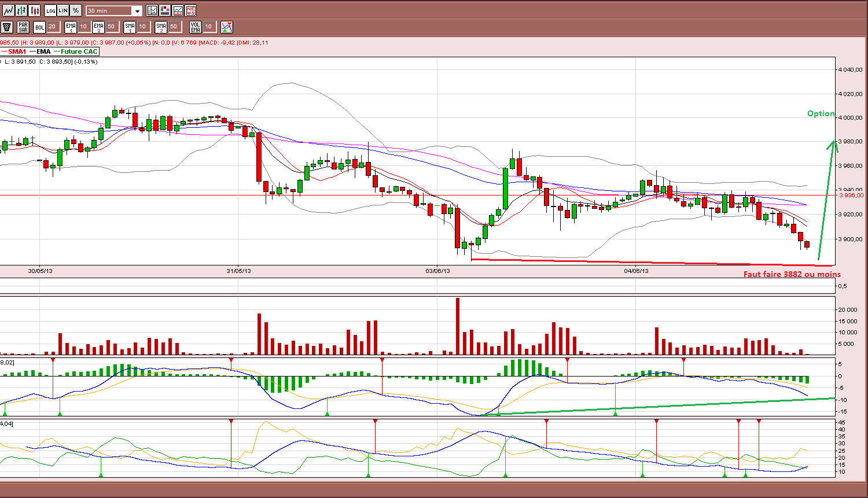
Task: Click the green 'Option' annotation text
Action: pyautogui.click(x=821, y=114)
